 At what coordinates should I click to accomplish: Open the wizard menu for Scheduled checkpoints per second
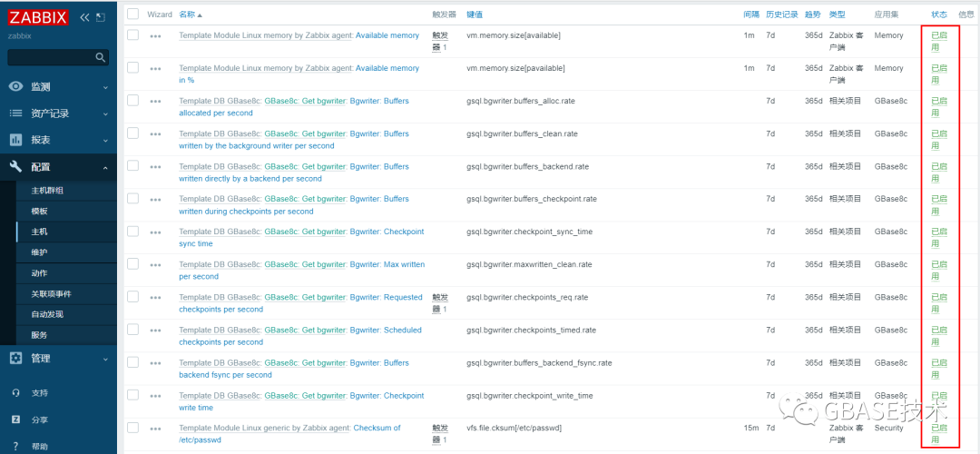[x=156, y=331]
